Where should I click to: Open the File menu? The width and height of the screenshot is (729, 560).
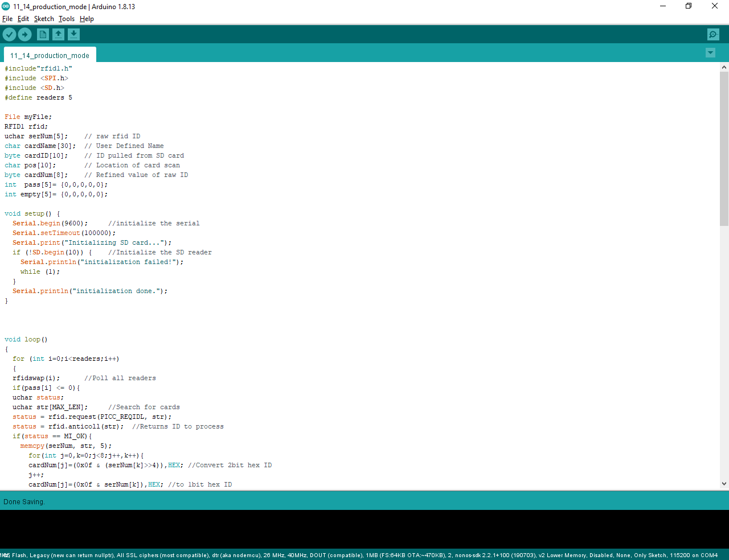pyautogui.click(x=7, y=19)
